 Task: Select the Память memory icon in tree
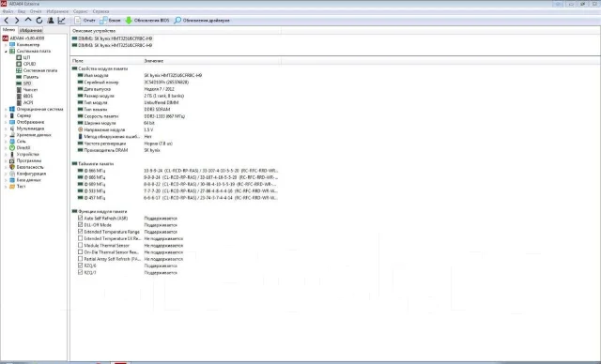pos(19,77)
